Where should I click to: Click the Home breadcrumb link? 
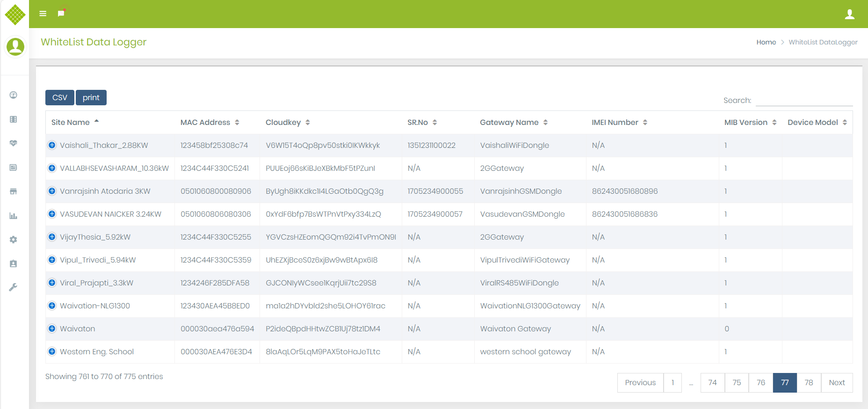tap(766, 42)
